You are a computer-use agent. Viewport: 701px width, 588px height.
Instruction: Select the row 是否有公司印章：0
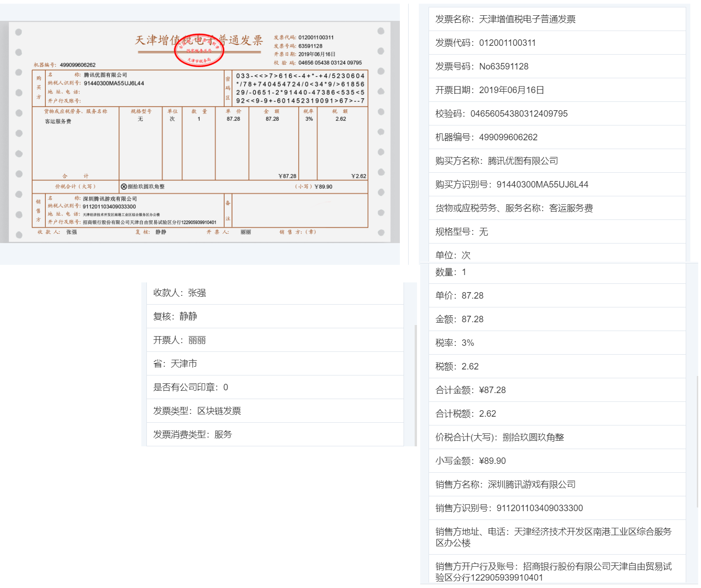[275, 387]
